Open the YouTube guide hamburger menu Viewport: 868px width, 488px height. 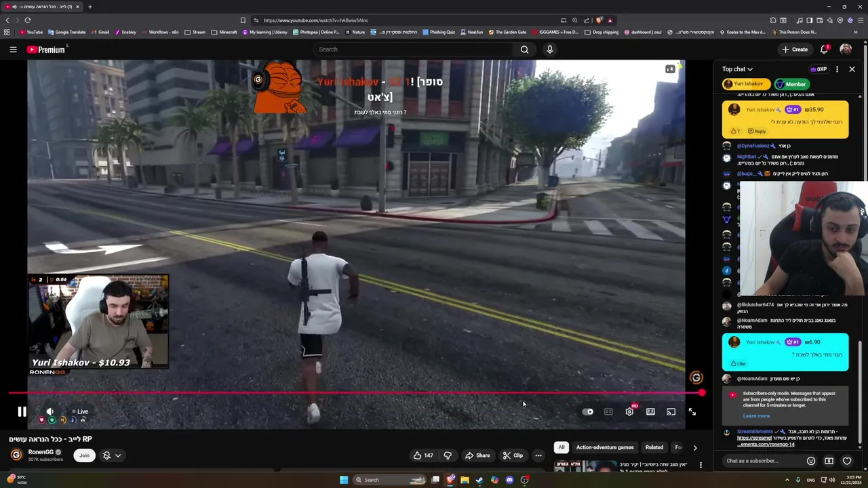point(13,49)
